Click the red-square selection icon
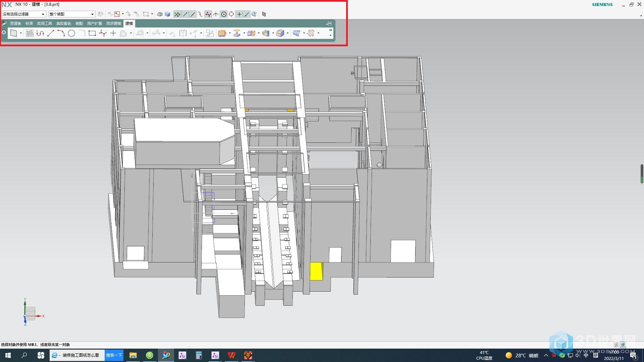The image size is (644, 362). pos(117,14)
